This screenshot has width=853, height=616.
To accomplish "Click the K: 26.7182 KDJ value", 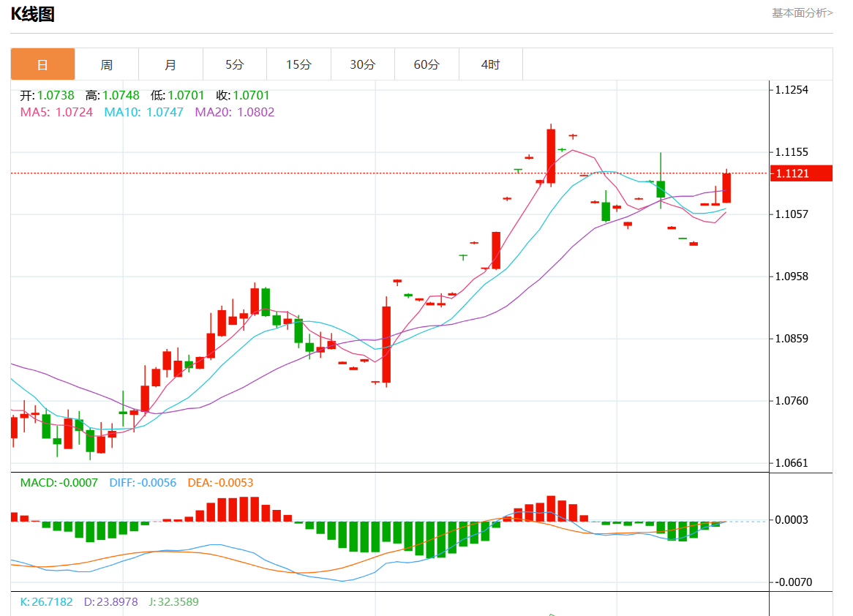I will [46, 602].
